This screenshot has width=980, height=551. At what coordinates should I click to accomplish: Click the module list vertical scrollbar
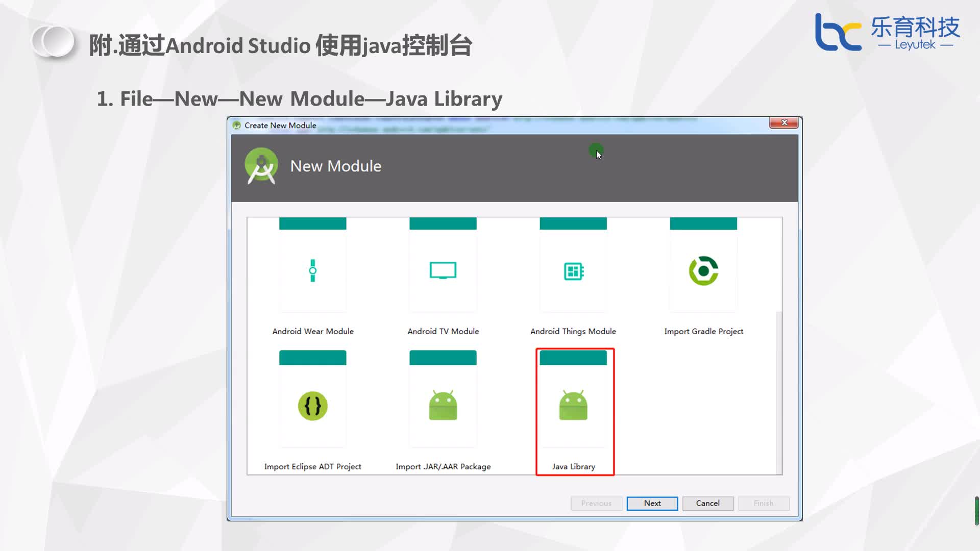click(779, 393)
